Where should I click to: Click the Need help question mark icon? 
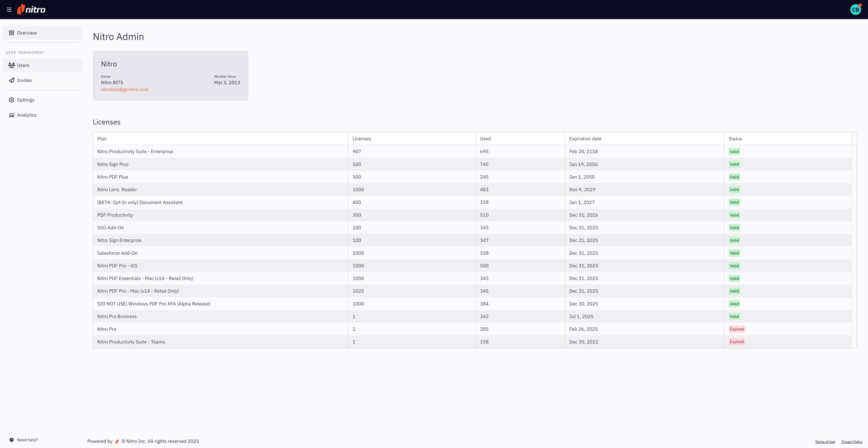click(x=11, y=440)
